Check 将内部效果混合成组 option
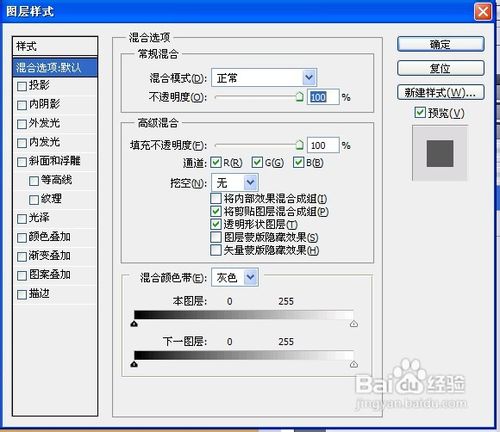This screenshot has width=500, height=432. [216, 199]
